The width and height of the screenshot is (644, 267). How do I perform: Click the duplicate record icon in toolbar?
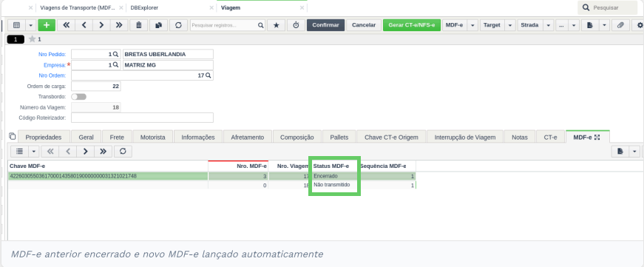158,25
